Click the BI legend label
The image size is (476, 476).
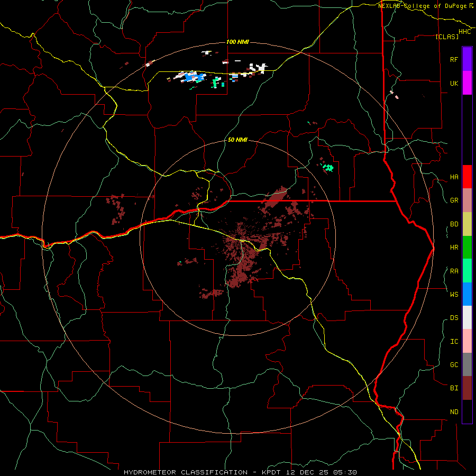454,388
